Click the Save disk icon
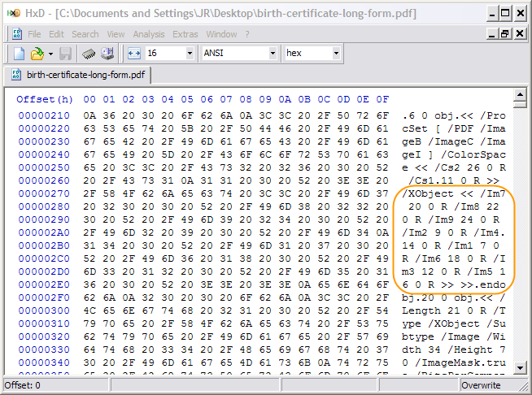 (65, 54)
